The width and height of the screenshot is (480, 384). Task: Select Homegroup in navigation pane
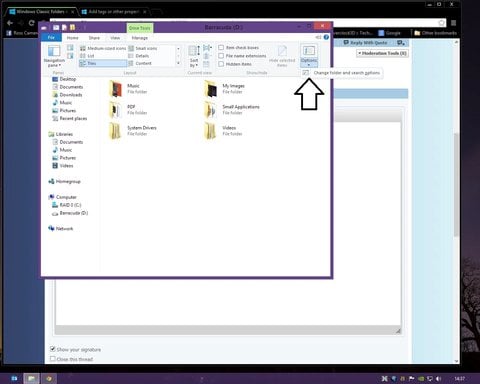64,181
